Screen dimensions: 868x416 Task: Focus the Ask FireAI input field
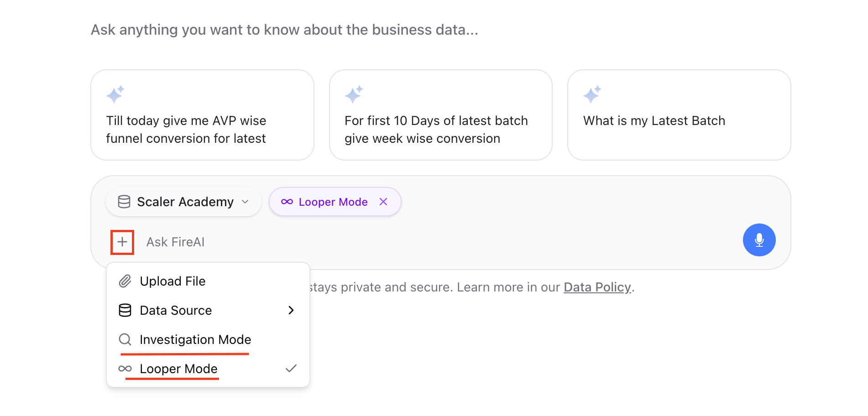[x=438, y=242]
